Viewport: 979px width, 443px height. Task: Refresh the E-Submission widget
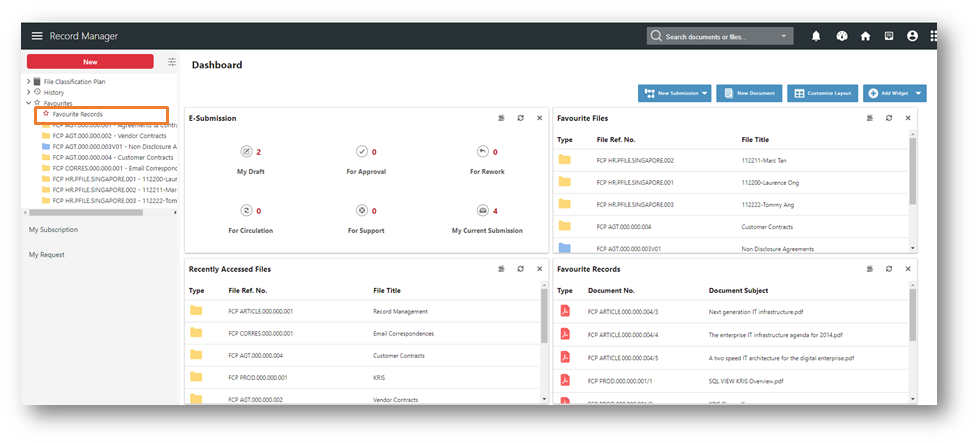521,118
